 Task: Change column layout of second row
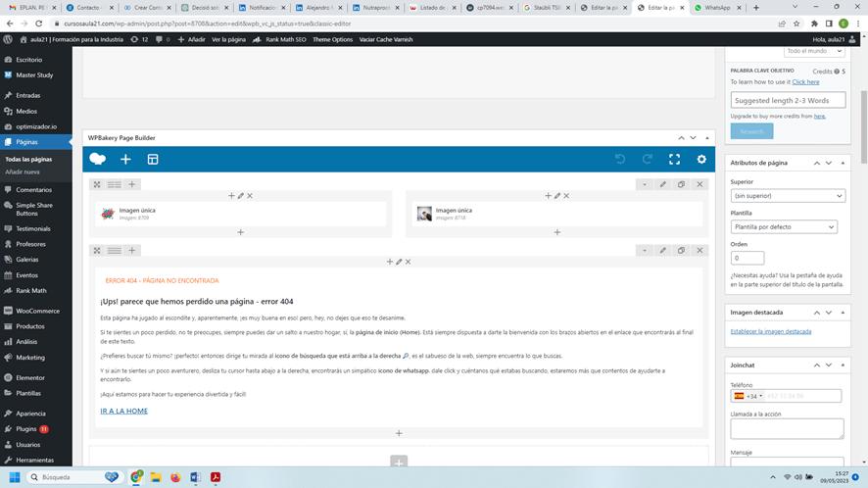coord(114,251)
